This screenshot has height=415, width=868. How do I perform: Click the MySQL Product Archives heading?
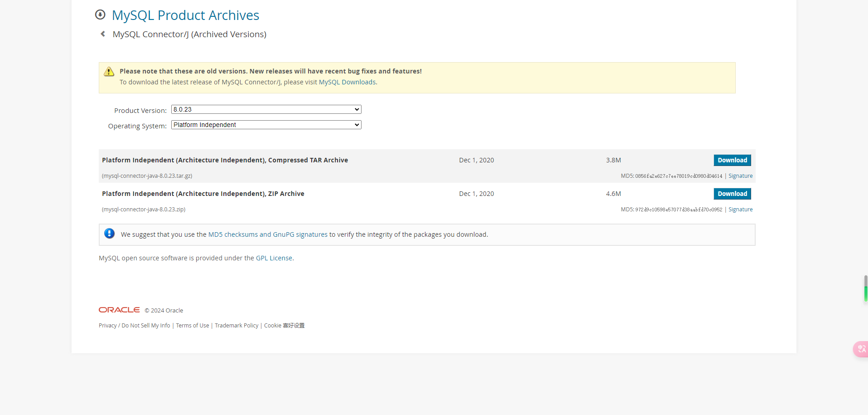click(x=185, y=15)
